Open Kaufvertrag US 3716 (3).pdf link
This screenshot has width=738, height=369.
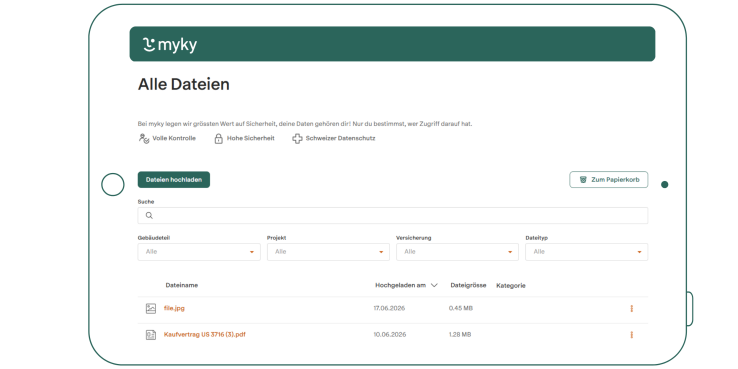pyautogui.click(x=205, y=335)
